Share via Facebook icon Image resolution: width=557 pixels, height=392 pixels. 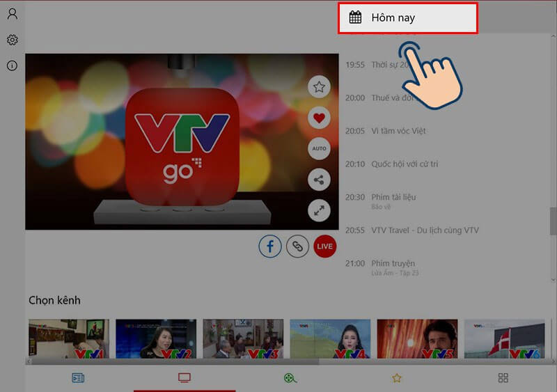pos(270,246)
